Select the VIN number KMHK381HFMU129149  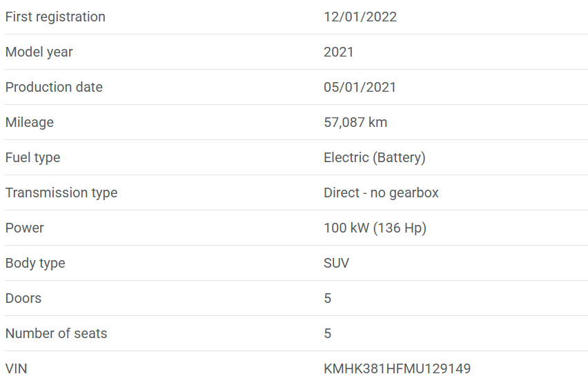pyautogui.click(x=397, y=368)
